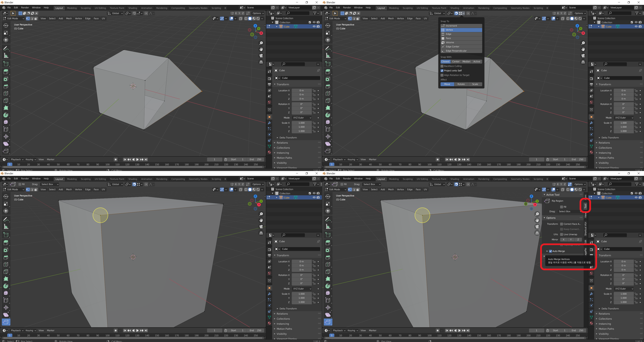The image size is (644, 342).
Task: Check Fill in the bottom-right Active Tool panel
Action: pos(561,207)
